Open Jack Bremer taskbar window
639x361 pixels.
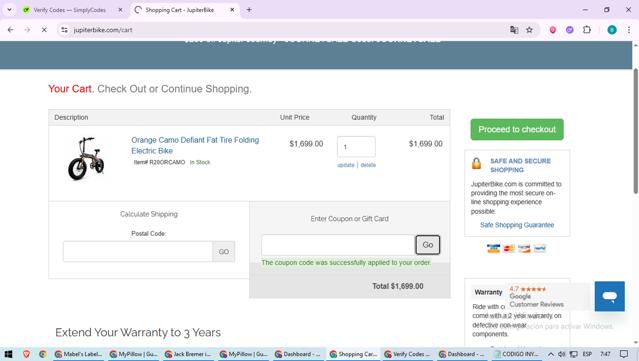(x=188, y=354)
